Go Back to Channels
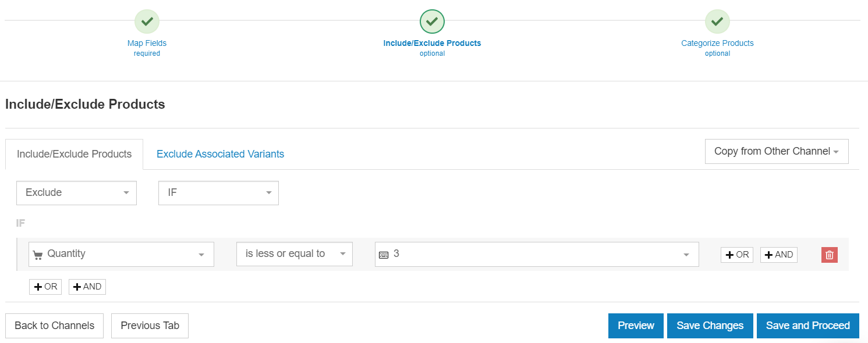The height and width of the screenshot is (343, 868). (54, 326)
